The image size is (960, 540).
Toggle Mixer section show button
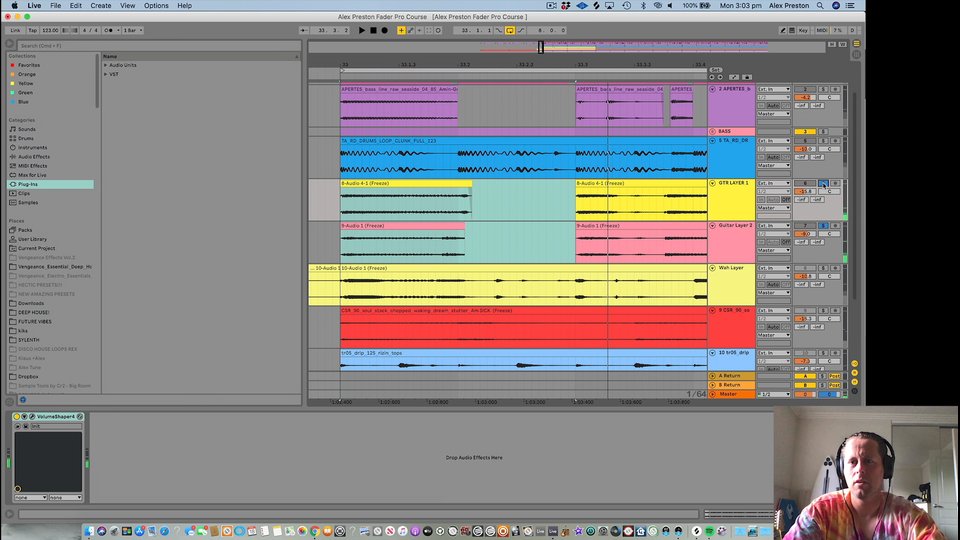click(855, 381)
